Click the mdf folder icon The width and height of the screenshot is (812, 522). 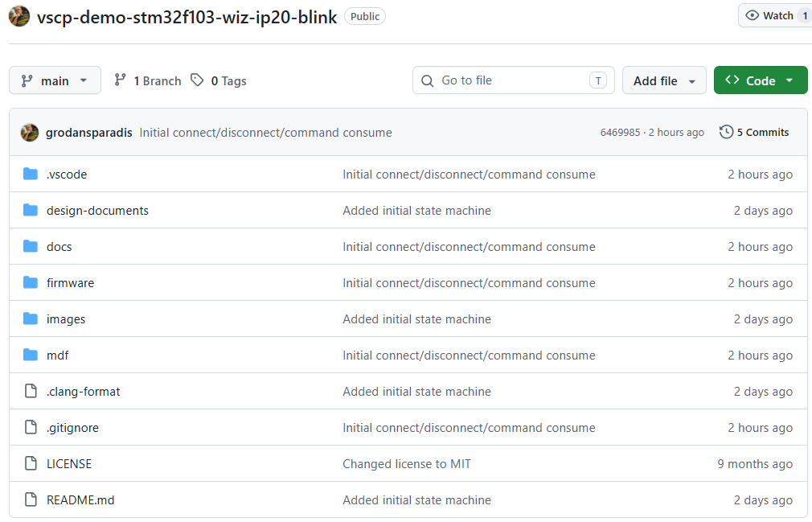coord(31,356)
